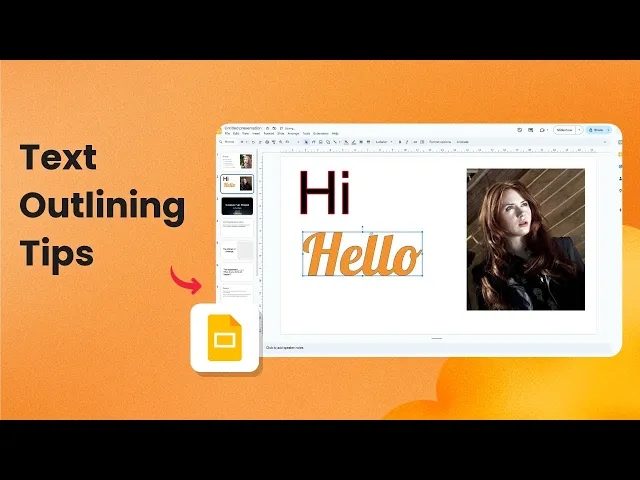
Task: Select the black third slide thumbnail
Action: (x=237, y=206)
